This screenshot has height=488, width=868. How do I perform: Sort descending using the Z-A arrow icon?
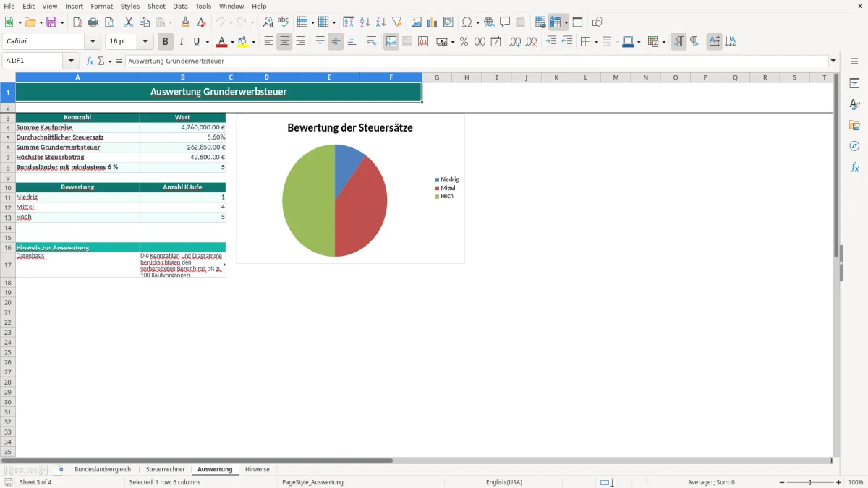pos(380,22)
